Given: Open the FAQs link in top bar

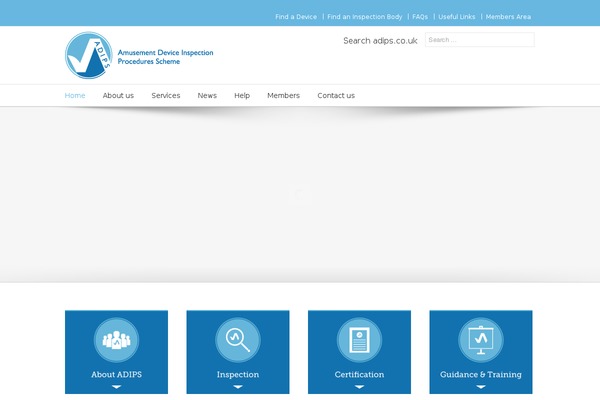Looking at the screenshot, I should [420, 17].
